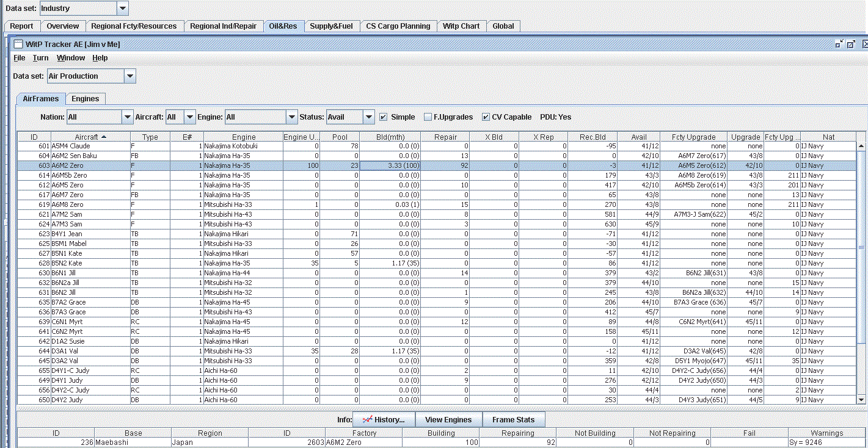Click the View Engines button

click(448, 419)
